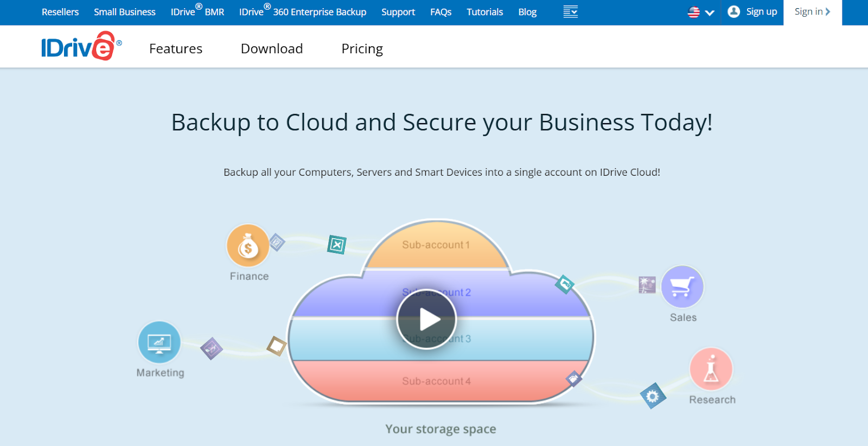This screenshot has height=446, width=868.
Task: Open the Download page
Action: pyautogui.click(x=272, y=49)
